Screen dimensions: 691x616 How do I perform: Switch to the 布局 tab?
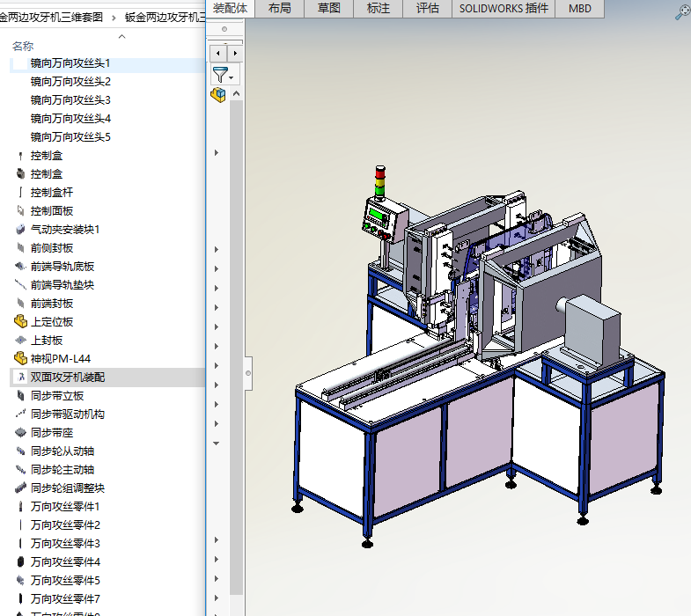pyautogui.click(x=280, y=9)
